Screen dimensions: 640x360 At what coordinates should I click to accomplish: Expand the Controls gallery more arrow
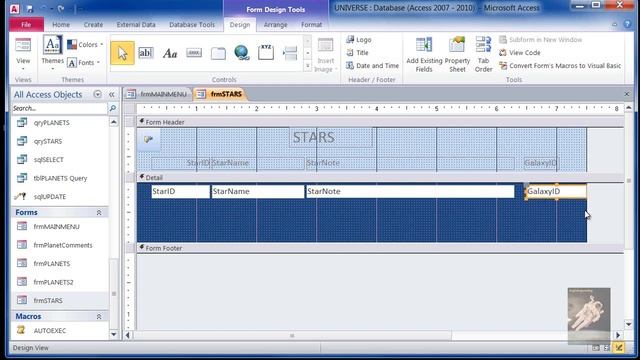pyautogui.click(x=308, y=66)
